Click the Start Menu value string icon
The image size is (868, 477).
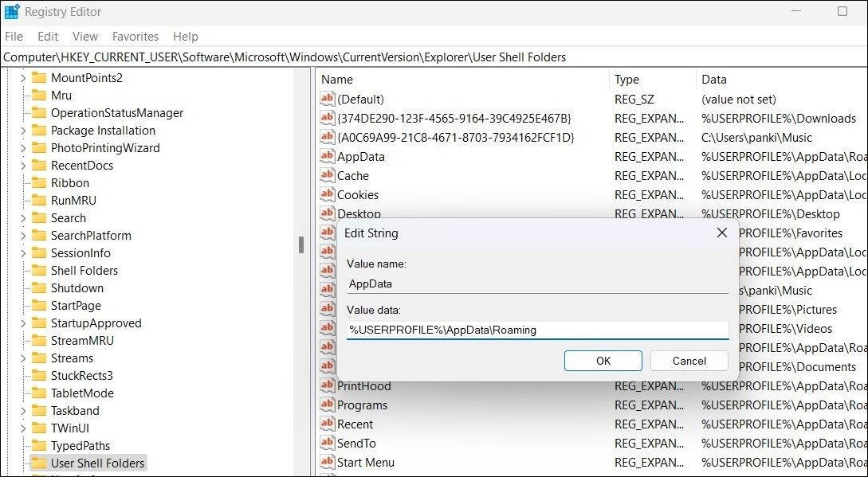click(328, 462)
